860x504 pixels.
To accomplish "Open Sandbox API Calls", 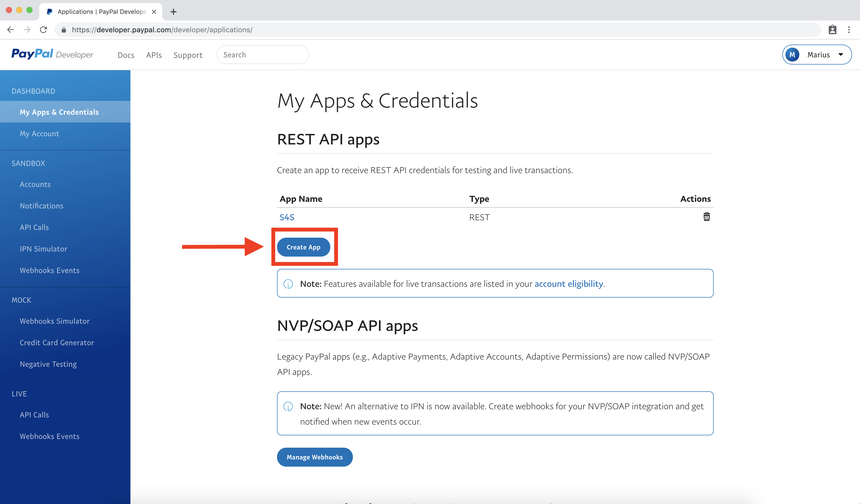I will [x=34, y=227].
